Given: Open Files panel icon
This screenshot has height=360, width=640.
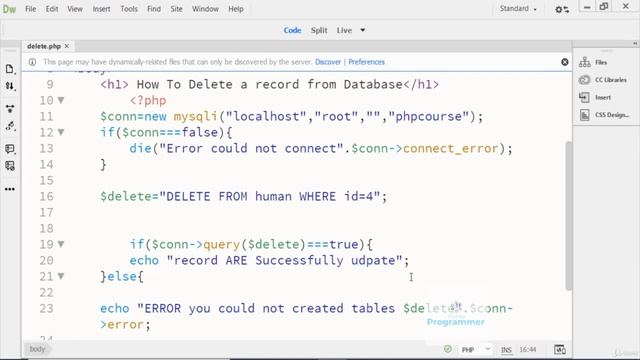Looking at the screenshot, I should point(584,62).
